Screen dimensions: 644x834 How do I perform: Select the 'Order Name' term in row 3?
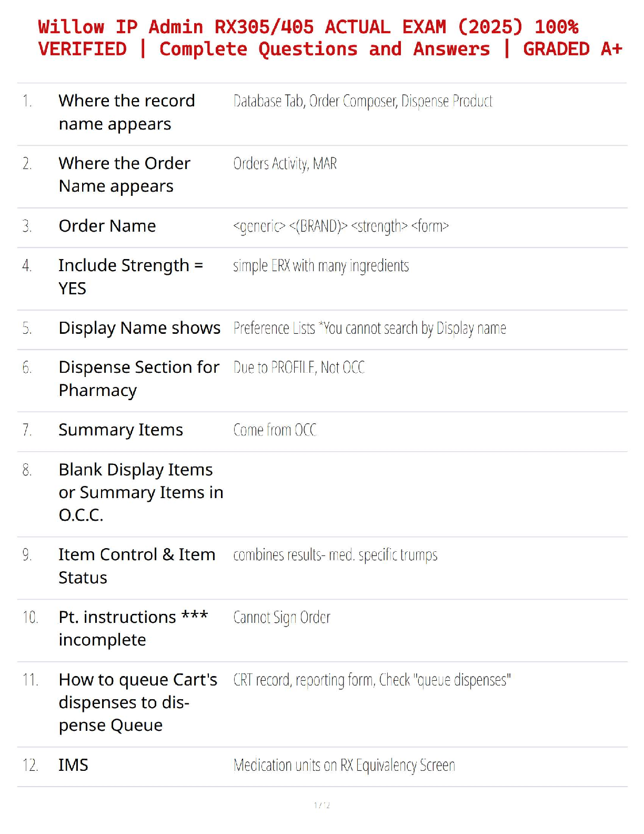(107, 226)
